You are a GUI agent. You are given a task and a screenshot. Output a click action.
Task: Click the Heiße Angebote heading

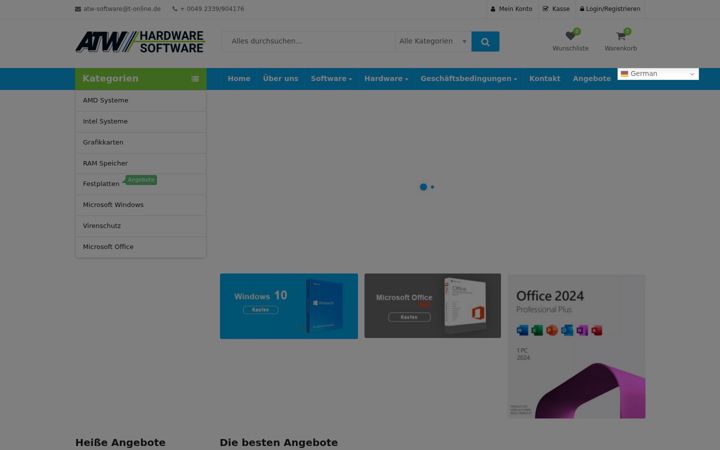pos(120,443)
